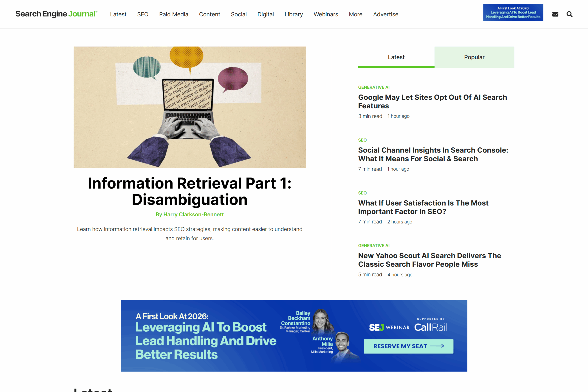This screenshot has height=392, width=588.
Task: Open the Advertise page
Action: 385,14
